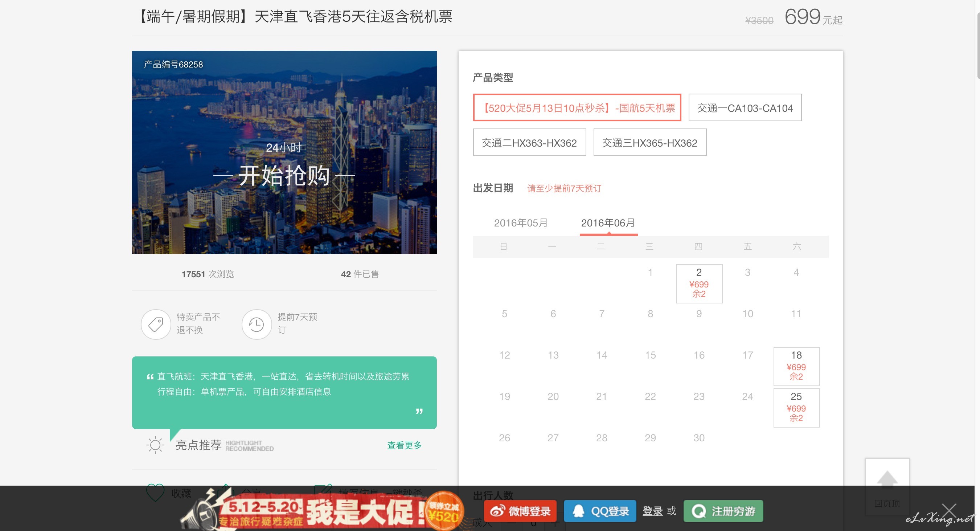Click the 登录 link in bottom bar

coord(652,511)
